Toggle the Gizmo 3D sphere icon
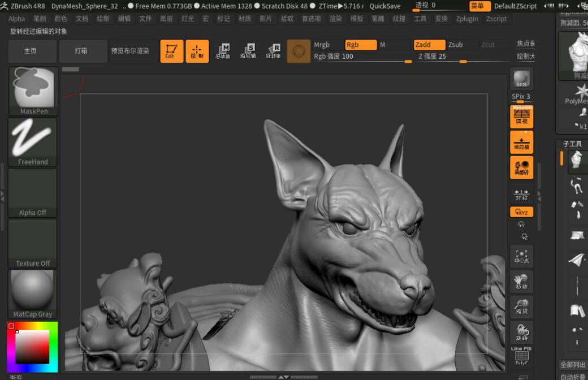Viewport: 588px width, 380px height. [x=299, y=51]
